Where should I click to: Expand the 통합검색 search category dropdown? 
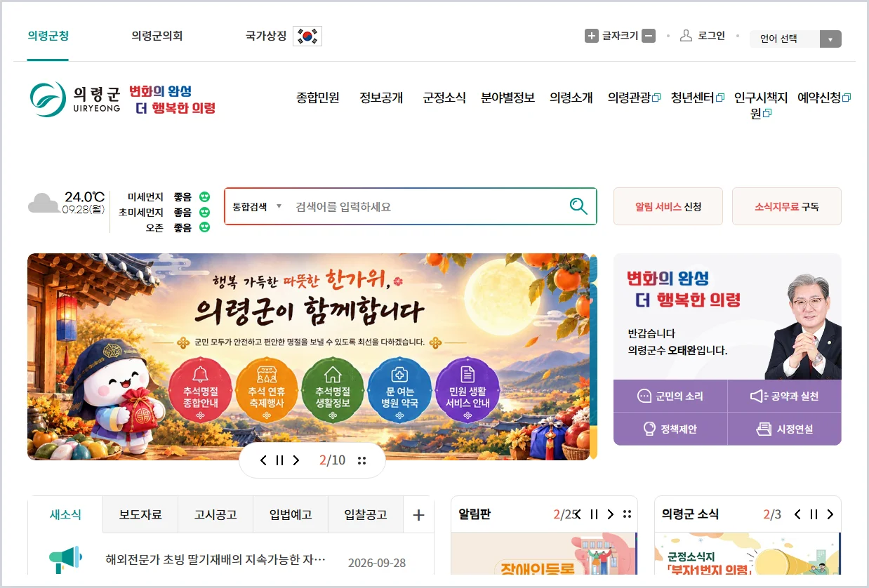[x=257, y=206]
